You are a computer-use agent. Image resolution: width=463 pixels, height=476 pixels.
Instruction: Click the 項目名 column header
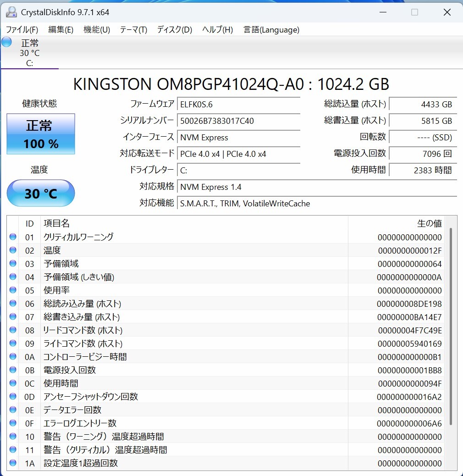pos(56,223)
